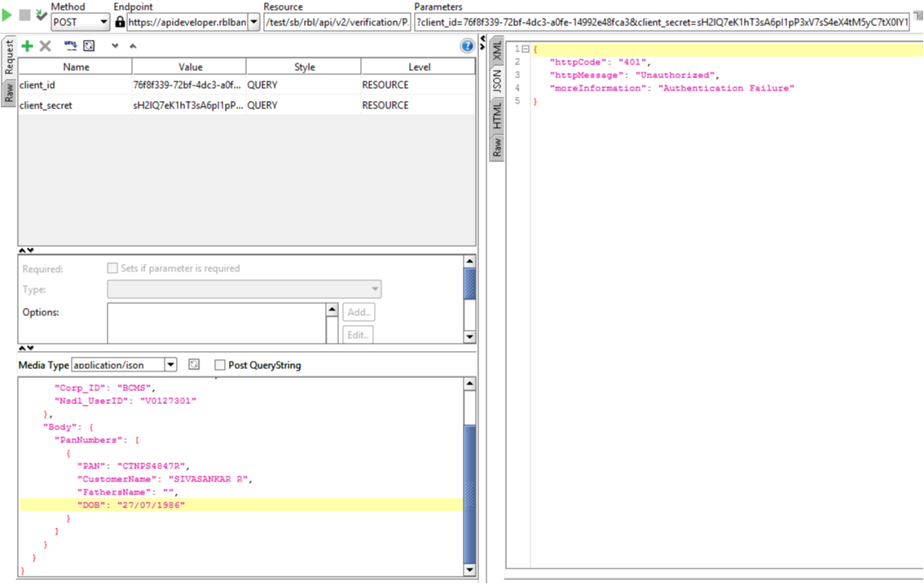924x584 pixels.
Task: Toggle the Required parameter checkbox
Action: tap(112, 268)
